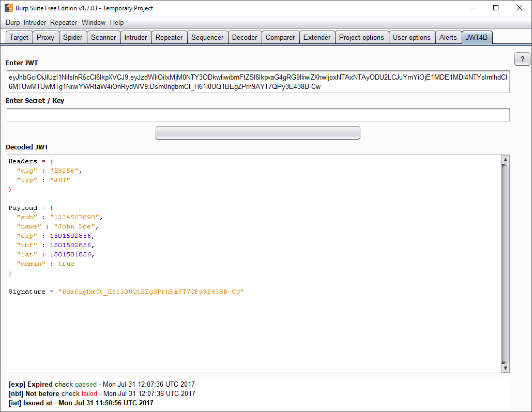The image size is (532, 412).
Task: Switch to the Alerts tab
Action: click(448, 37)
